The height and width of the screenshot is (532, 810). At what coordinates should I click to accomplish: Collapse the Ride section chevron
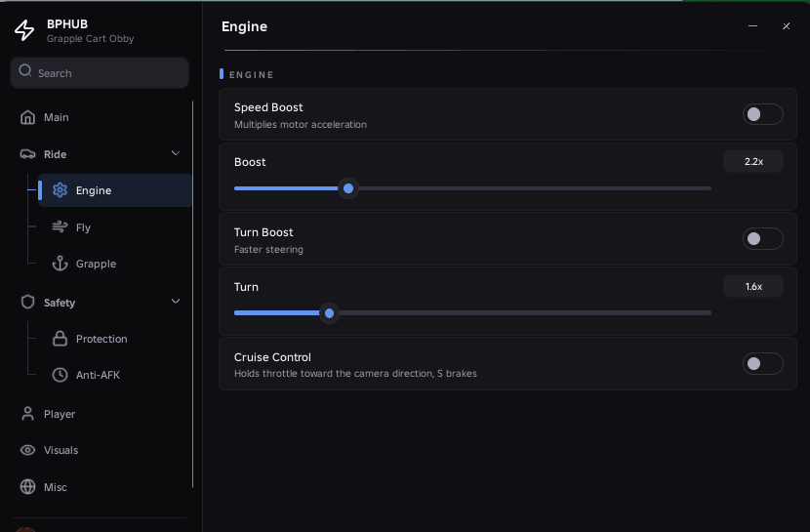coord(176,153)
